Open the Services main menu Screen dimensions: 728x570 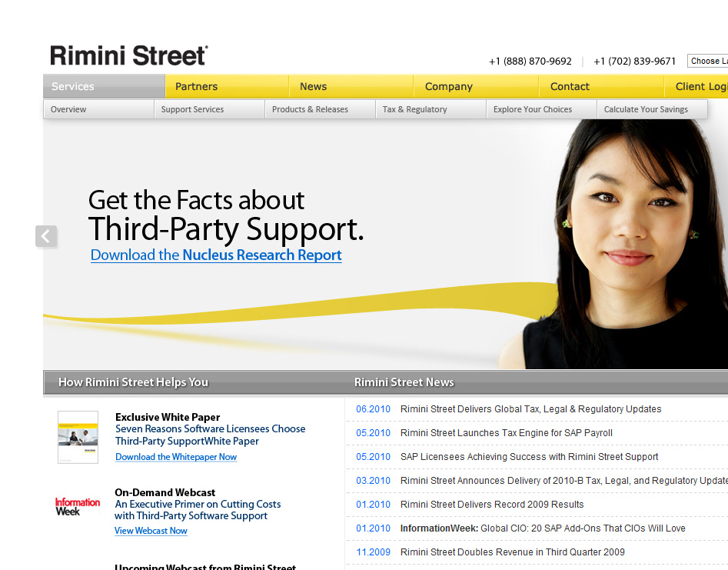pos(104,86)
